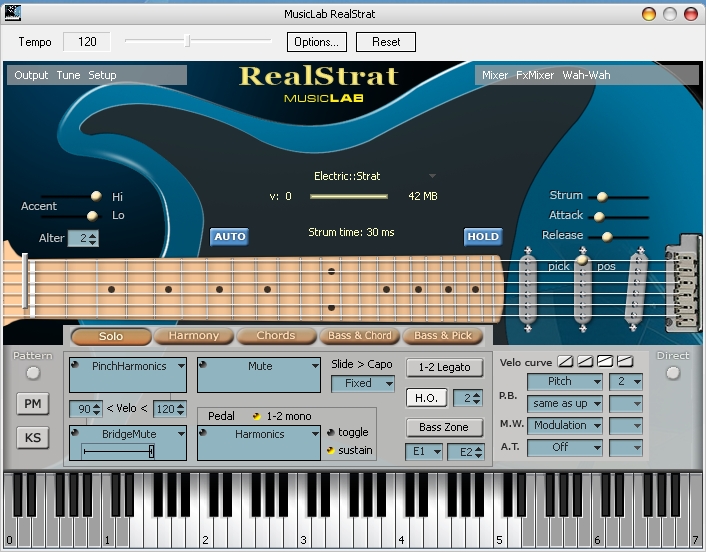Click the Strum slider knob
706x552 pixels.
(602, 197)
